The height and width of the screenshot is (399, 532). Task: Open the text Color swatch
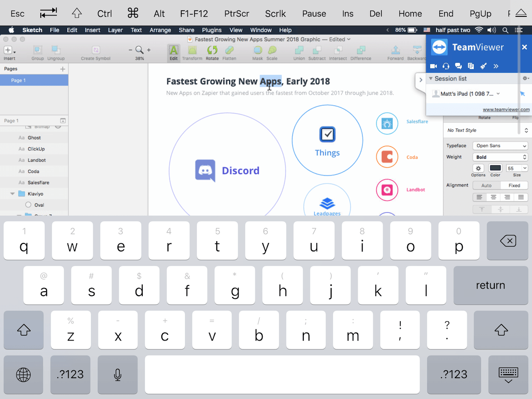click(x=495, y=168)
